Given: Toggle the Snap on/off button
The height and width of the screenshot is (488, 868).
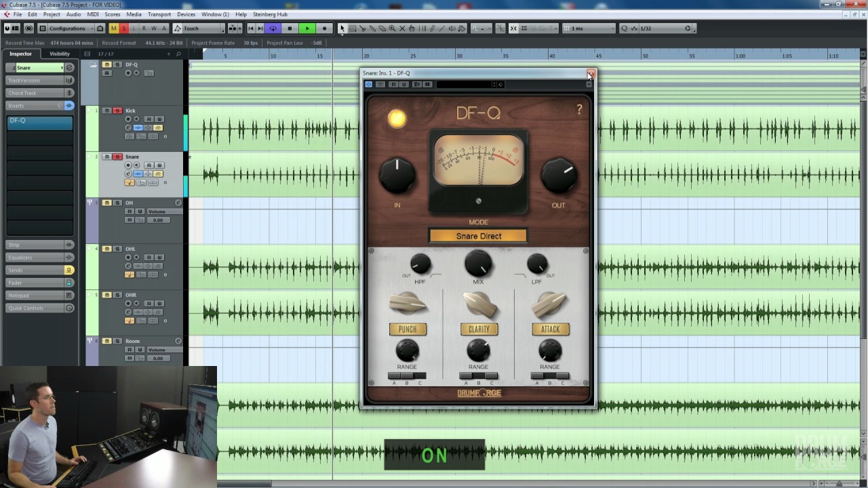Looking at the screenshot, I should coord(513,28).
